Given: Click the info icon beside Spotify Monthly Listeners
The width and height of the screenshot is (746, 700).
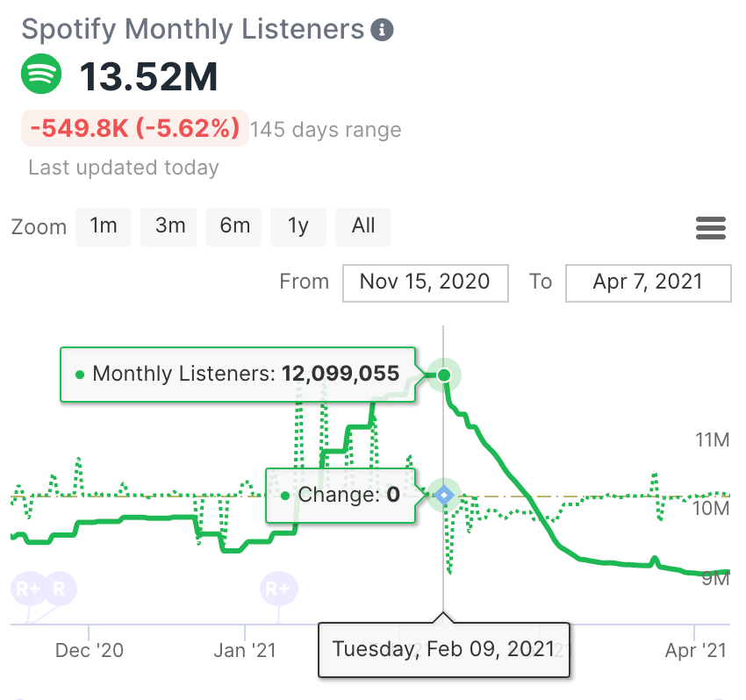Looking at the screenshot, I should coord(382,30).
